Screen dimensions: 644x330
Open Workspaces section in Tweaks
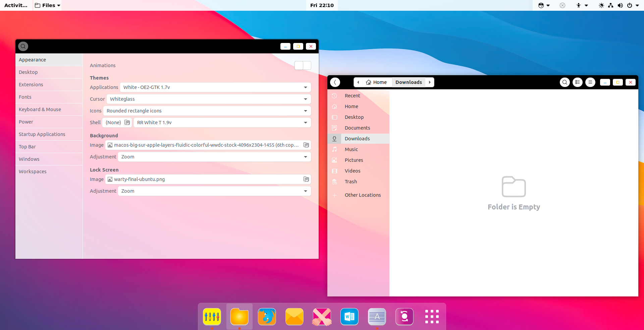(x=49, y=172)
